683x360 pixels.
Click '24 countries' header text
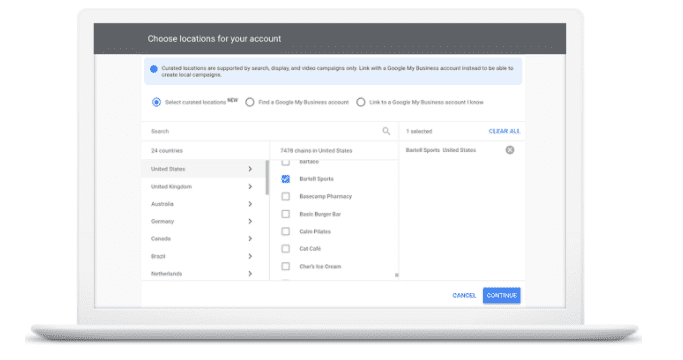coord(167,151)
